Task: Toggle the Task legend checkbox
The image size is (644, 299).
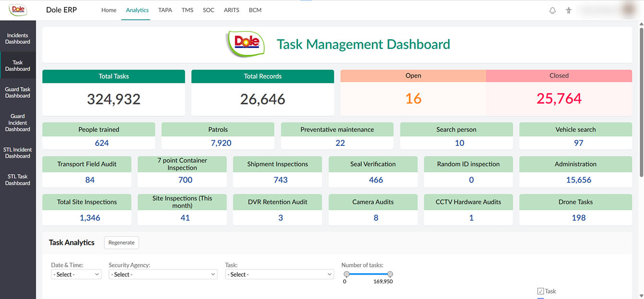Action: (540, 291)
